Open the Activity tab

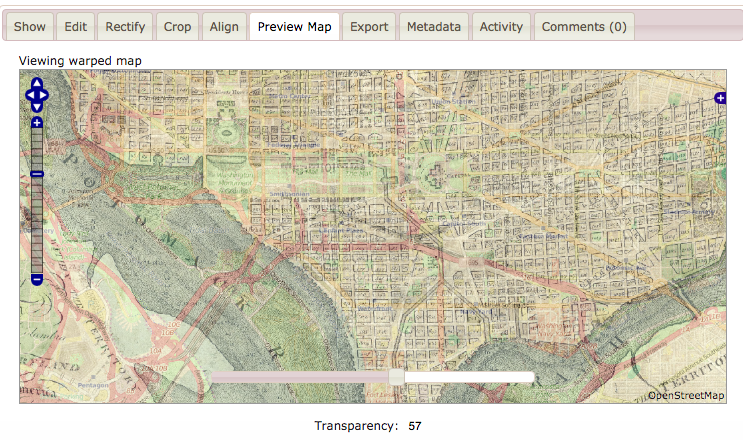coord(501,26)
